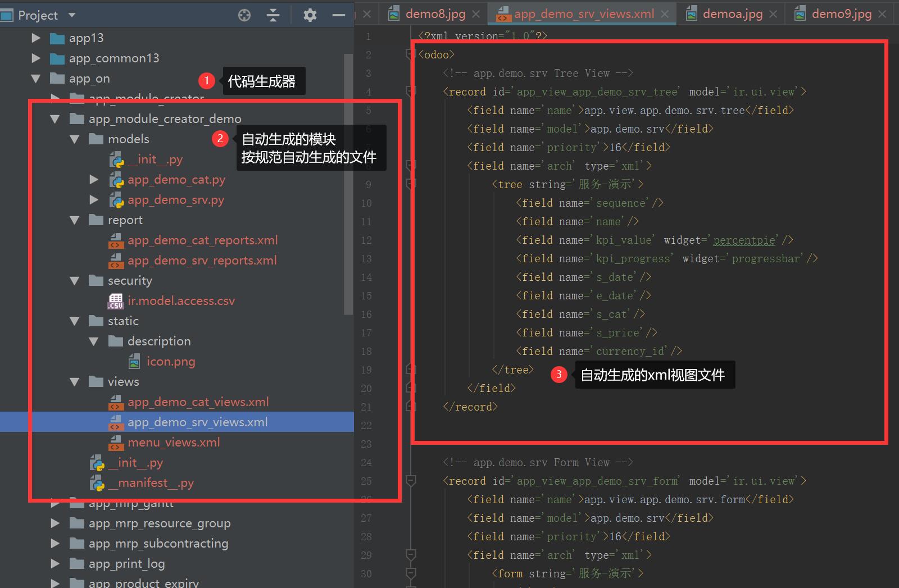Select app_demo_srv_reports.xml file
This screenshot has height=588, width=899.
pyautogui.click(x=202, y=261)
